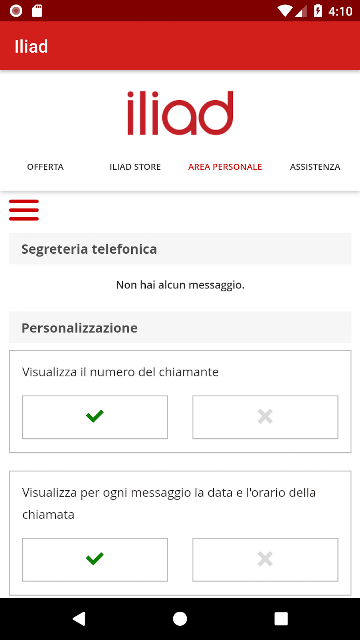This screenshot has height=640, width=360.
Task: Open the recent apps square button
Action: pyautogui.click(x=281, y=619)
